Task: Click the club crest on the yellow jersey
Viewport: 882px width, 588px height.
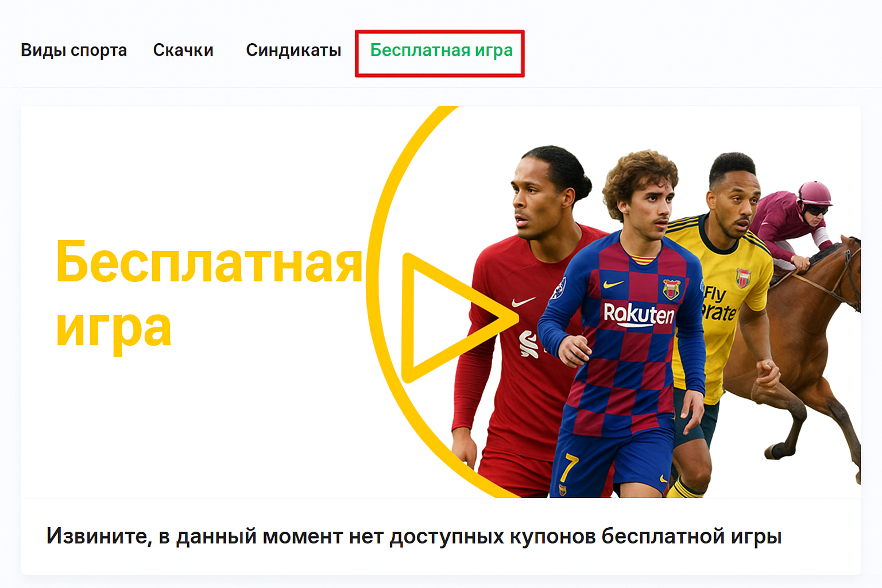Action: 743,278
